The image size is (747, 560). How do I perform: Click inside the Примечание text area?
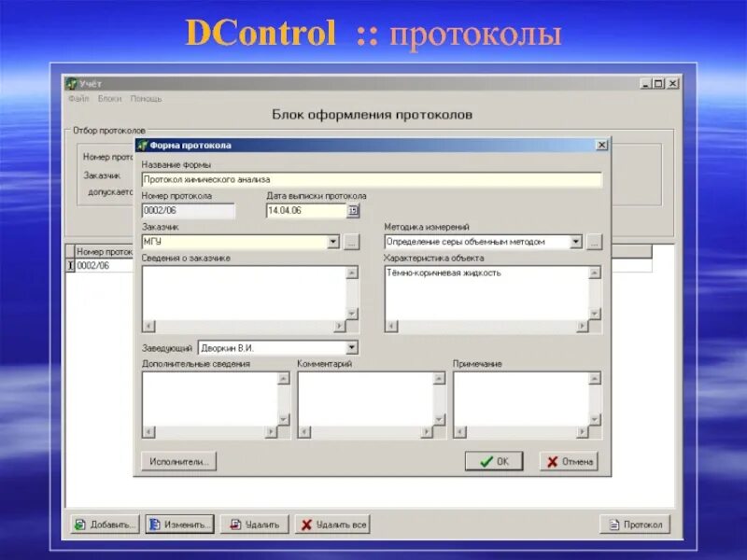pyautogui.click(x=521, y=399)
